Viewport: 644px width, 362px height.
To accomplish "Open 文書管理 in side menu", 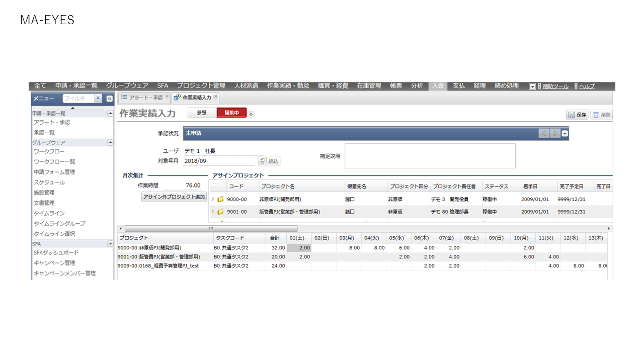I will 44,203.
